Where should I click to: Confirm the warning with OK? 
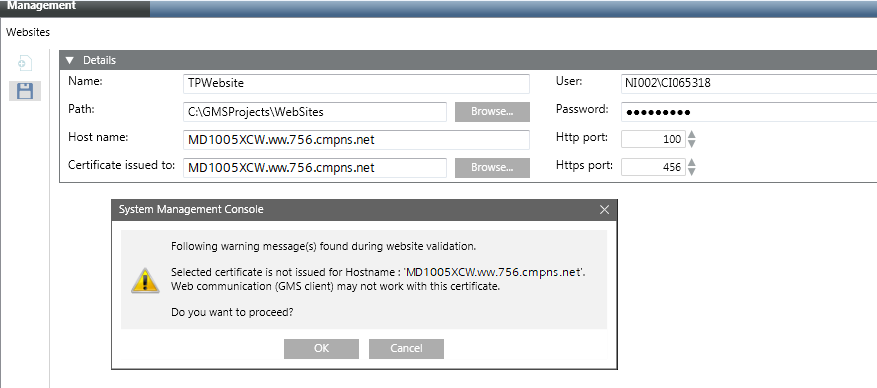(x=322, y=348)
